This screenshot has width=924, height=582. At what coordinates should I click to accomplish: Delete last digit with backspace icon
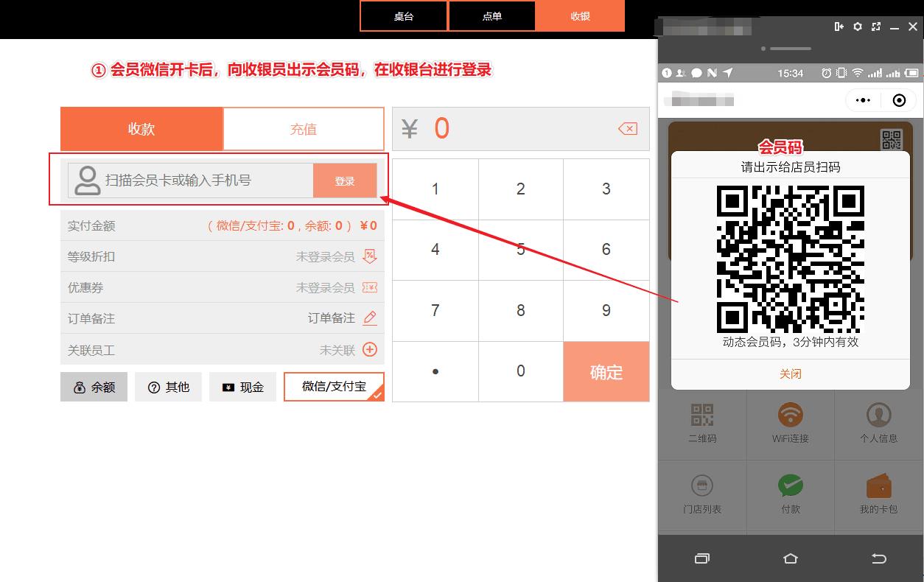point(627,129)
